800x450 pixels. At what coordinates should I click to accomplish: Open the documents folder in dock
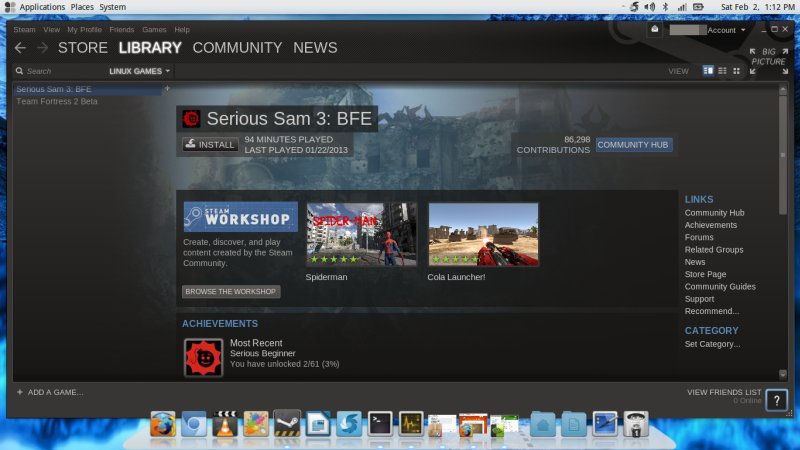click(x=573, y=424)
